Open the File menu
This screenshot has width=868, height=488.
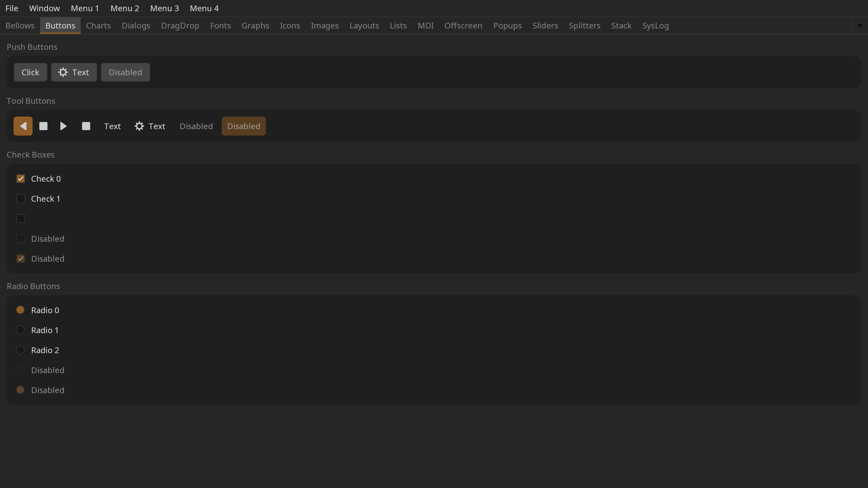coord(12,8)
